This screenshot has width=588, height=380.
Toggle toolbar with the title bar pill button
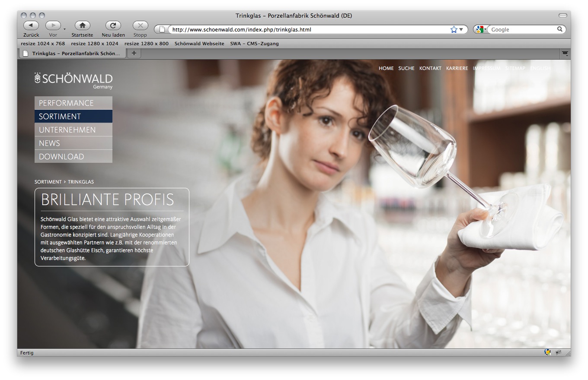562,16
